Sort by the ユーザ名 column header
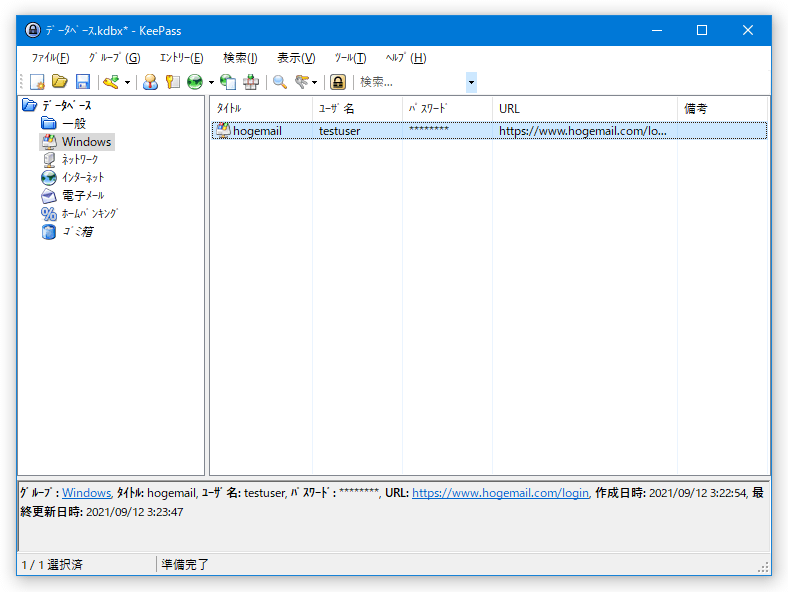 (357, 109)
